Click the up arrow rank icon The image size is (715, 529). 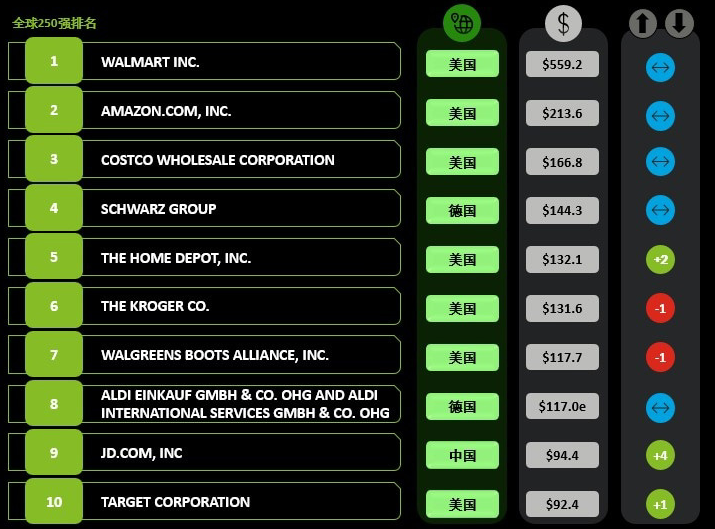click(x=643, y=23)
